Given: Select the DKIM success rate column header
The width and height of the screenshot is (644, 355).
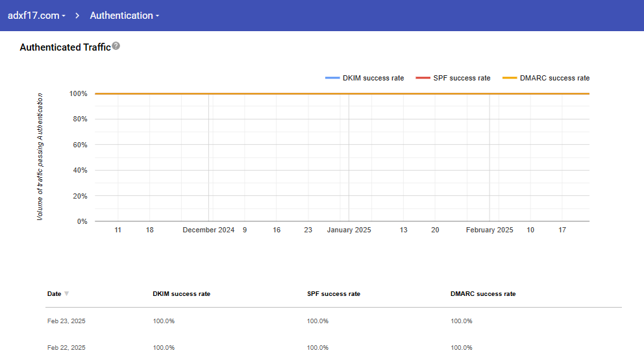Looking at the screenshot, I should coord(181,294).
